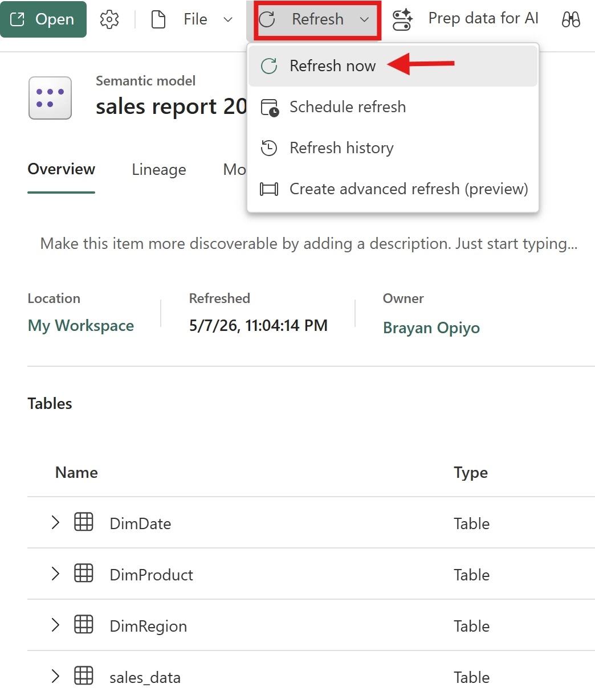Click the DimDate table grid icon
Screen dimensions: 595x700
coord(84,522)
